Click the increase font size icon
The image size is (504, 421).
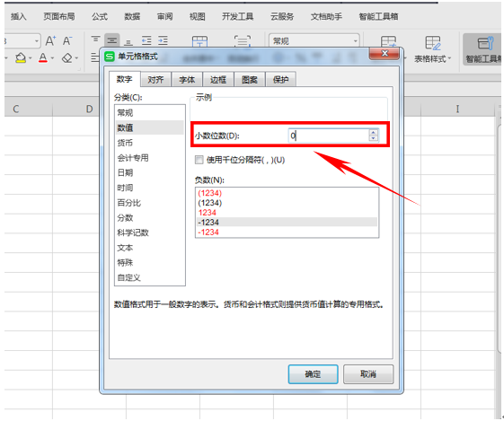(x=50, y=41)
